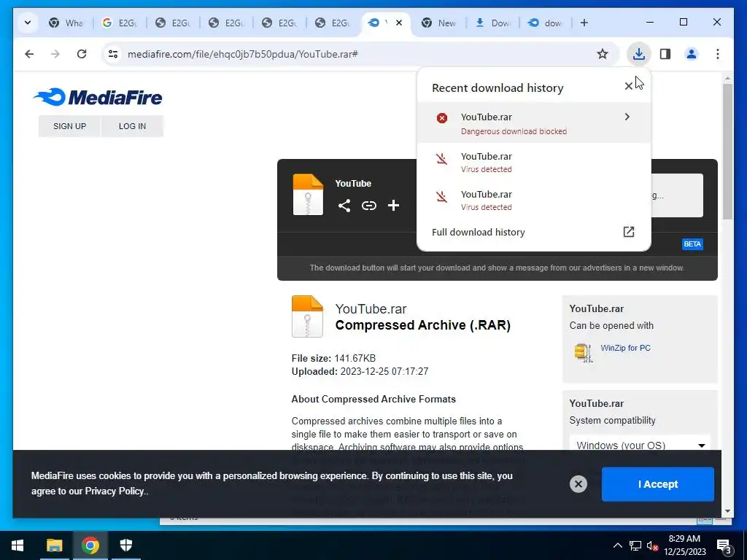Go back to previous page

[29, 54]
